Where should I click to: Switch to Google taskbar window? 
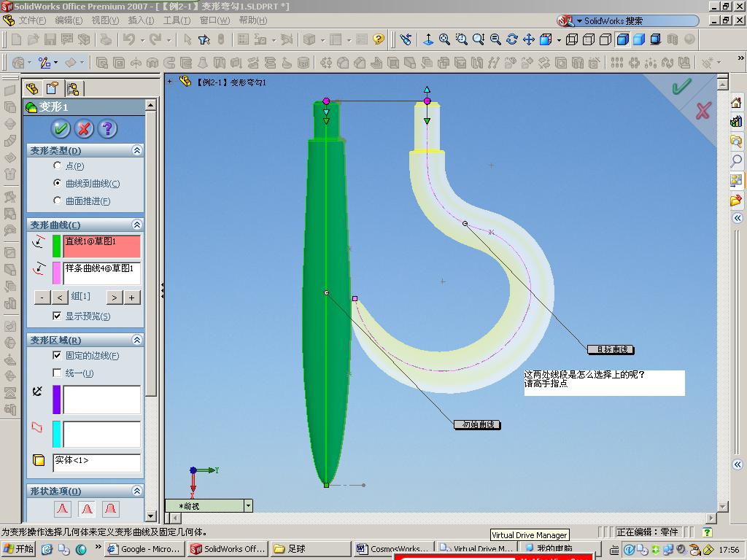click(x=145, y=549)
